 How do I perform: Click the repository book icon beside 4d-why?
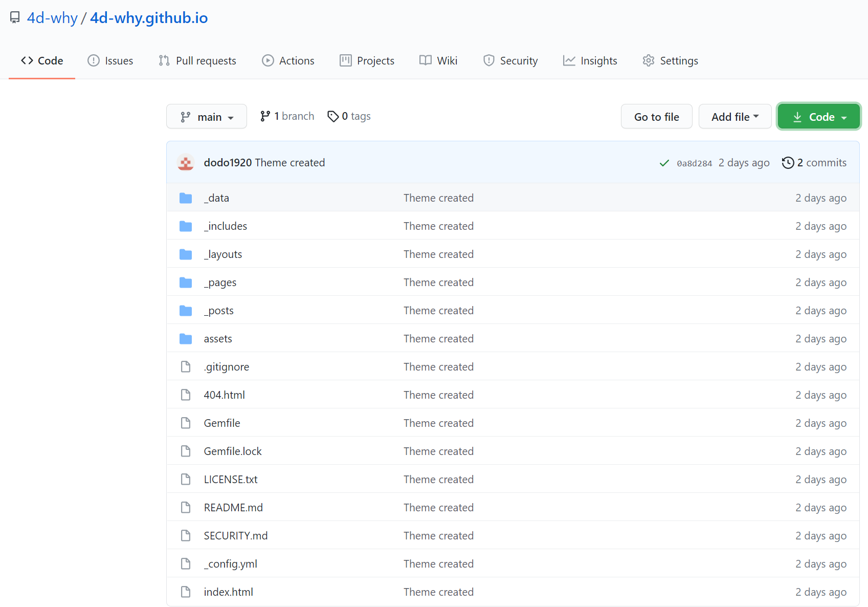coord(15,18)
